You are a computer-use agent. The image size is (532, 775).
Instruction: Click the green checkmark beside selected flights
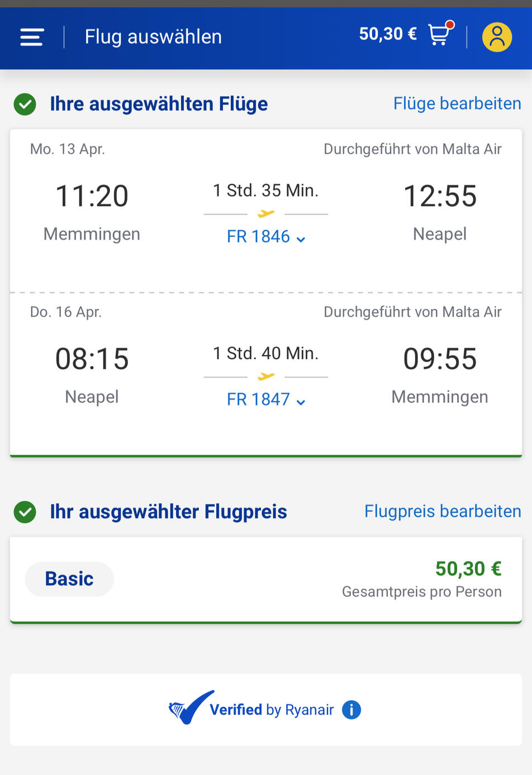[x=25, y=104]
